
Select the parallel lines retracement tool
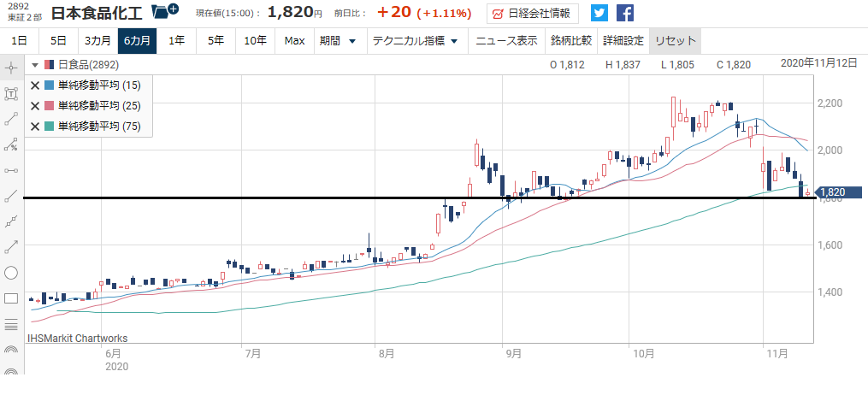pyautogui.click(x=11, y=324)
